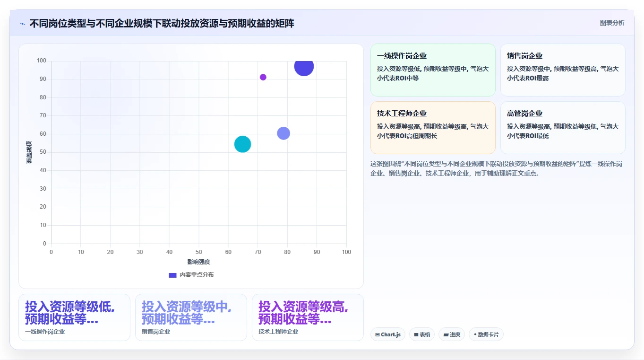Click the lightning icon beside the title

22,24
